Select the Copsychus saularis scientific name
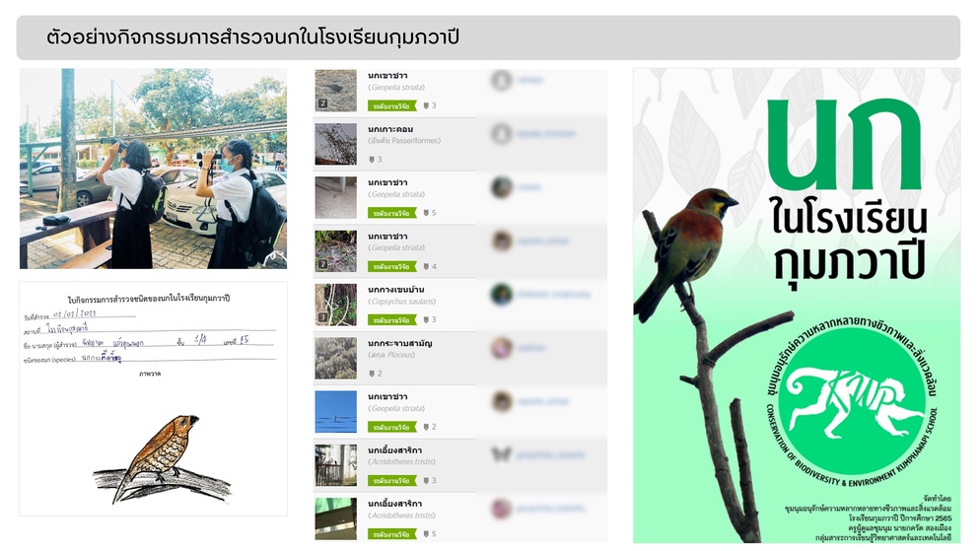The height and width of the screenshot is (551, 980). [402, 302]
